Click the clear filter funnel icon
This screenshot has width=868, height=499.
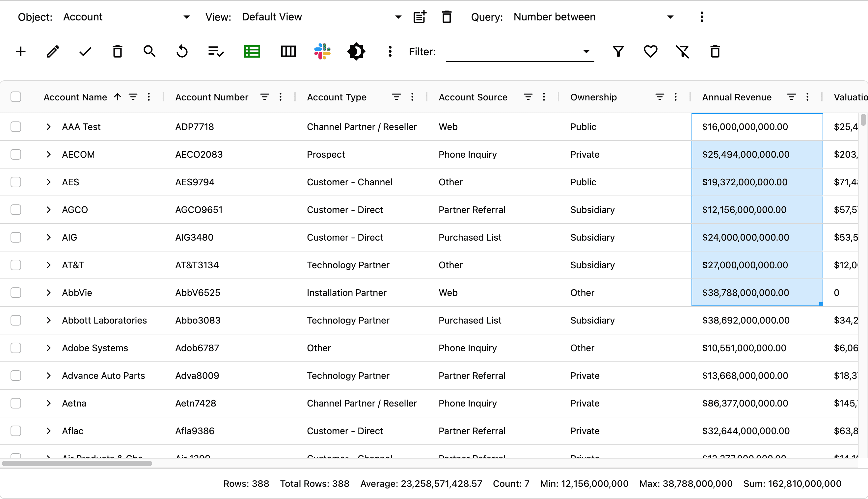(682, 52)
